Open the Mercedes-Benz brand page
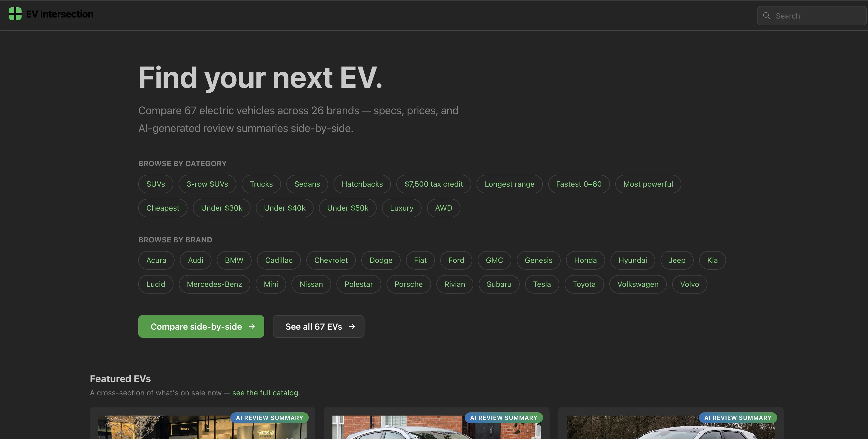 (214, 284)
